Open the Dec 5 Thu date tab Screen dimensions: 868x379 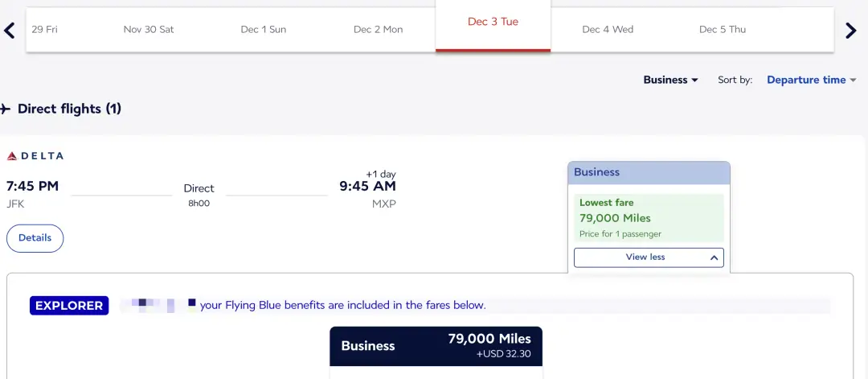point(723,30)
